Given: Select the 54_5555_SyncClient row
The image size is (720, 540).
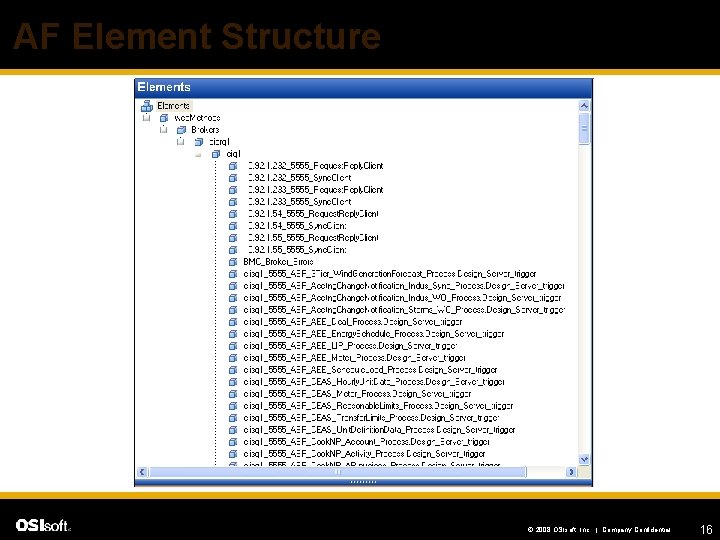Looking at the screenshot, I should point(297,225).
